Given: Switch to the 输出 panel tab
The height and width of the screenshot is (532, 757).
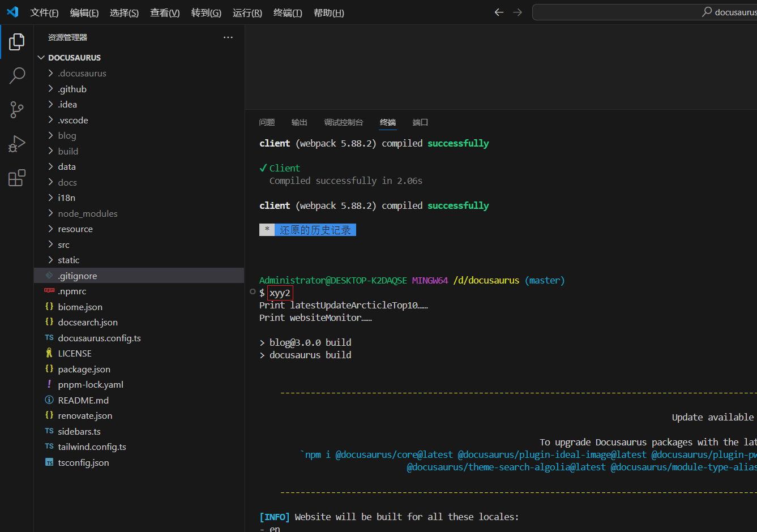Looking at the screenshot, I should coord(300,122).
